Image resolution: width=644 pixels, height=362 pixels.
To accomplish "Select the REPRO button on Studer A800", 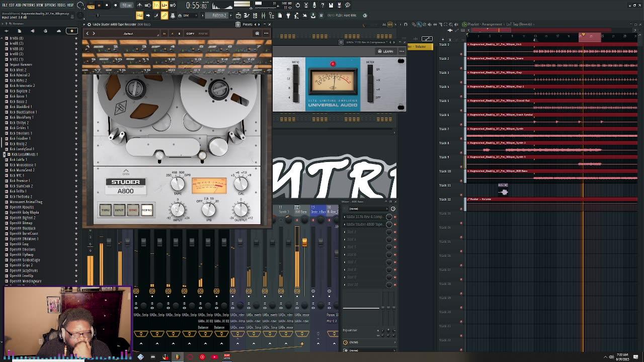I will click(x=147, y=210).
